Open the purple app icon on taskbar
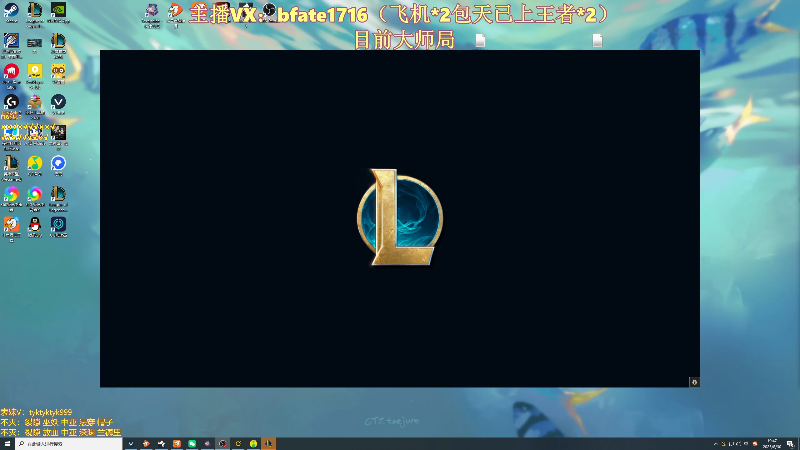 coord(207,444)
